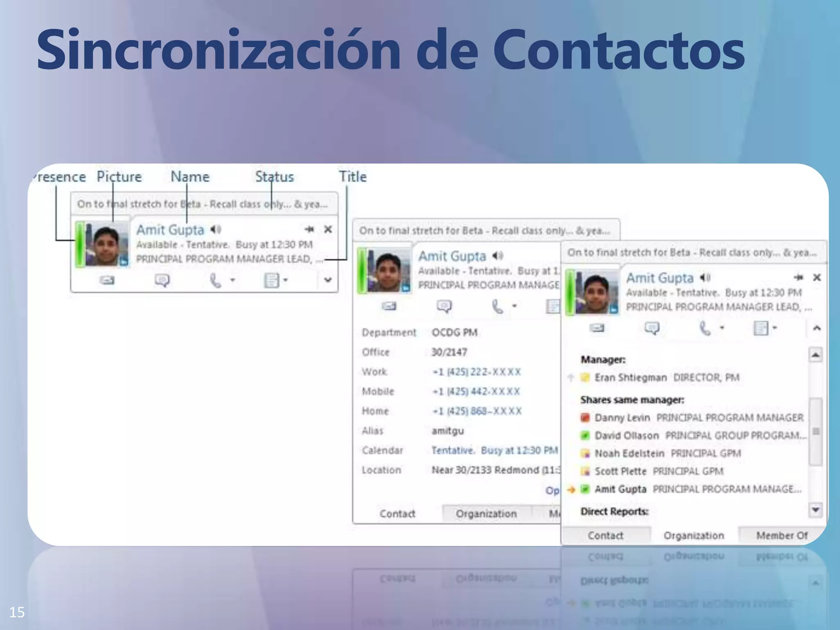The image size is (840, 630).
Task: Select Contact tab in right card
Action: pos(606,535)
